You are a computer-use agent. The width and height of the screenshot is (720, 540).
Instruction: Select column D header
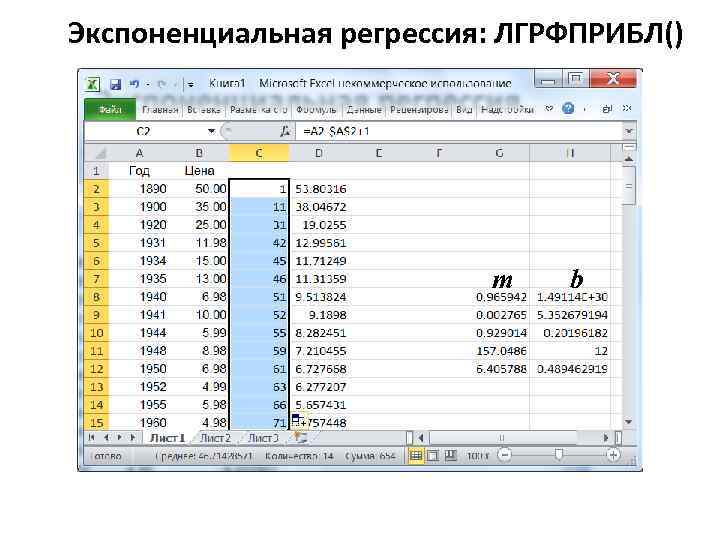[319, 153]
